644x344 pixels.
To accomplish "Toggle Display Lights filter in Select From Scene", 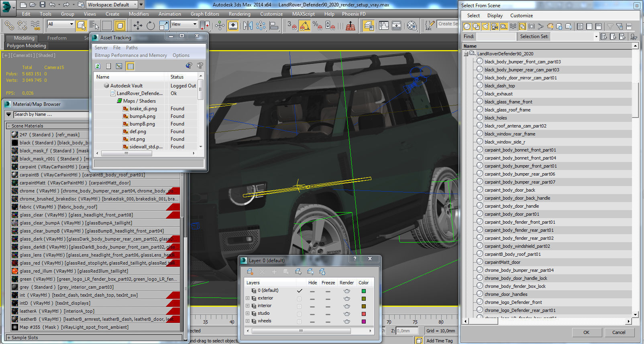I will pyautogui.click(x=485, y=26).
